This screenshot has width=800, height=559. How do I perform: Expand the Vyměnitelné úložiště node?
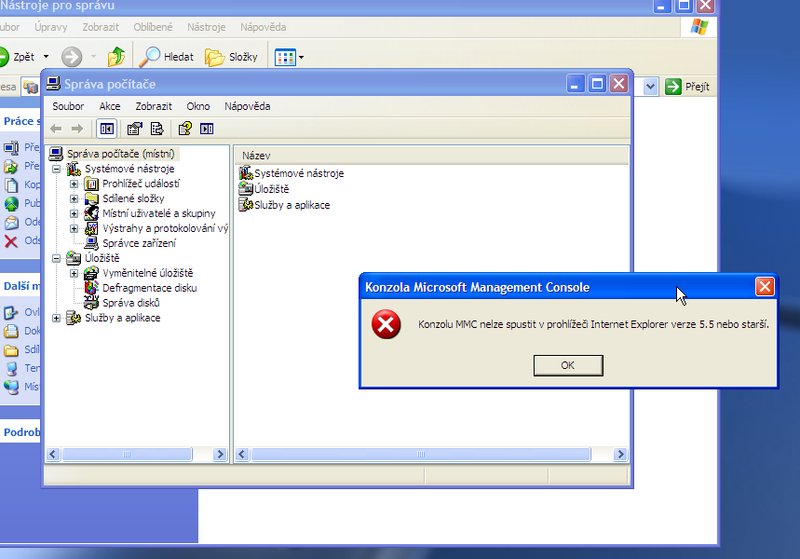(x=74, y=273)
